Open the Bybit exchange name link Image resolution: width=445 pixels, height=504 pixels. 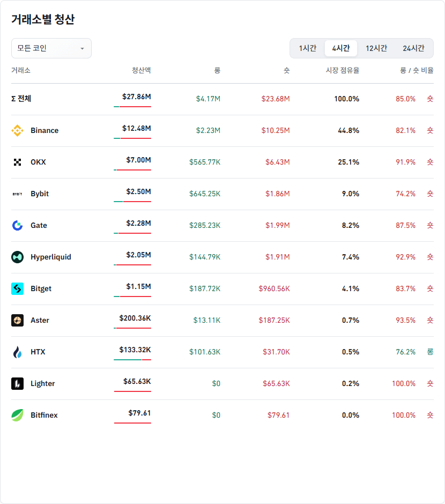pyautogui.click(x=40, y=194)
